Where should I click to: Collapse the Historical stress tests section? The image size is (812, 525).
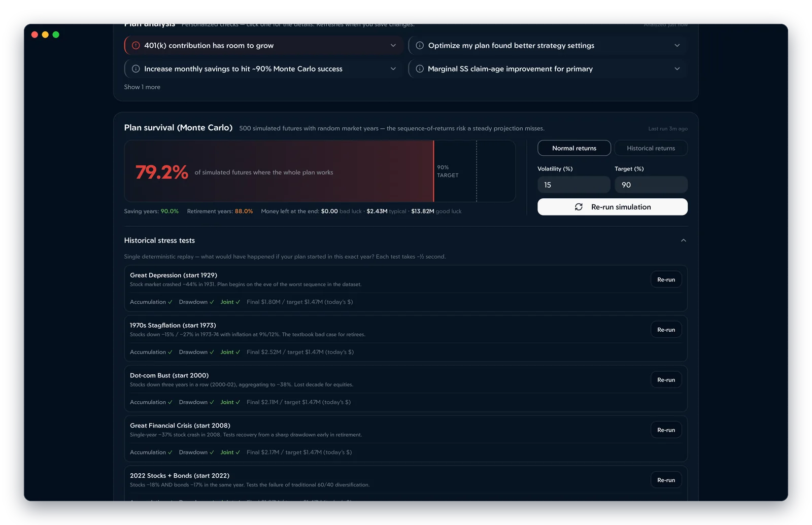pyautogui.click(x=683, y=240)
